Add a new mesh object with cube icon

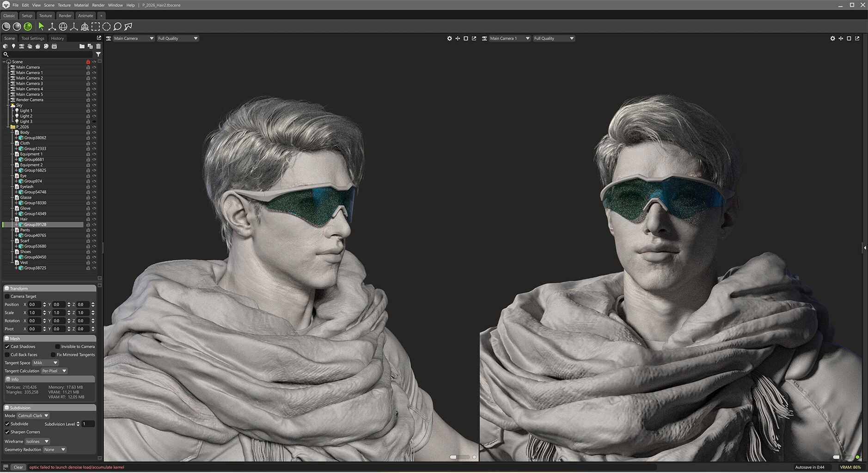(x=5, y=46)
